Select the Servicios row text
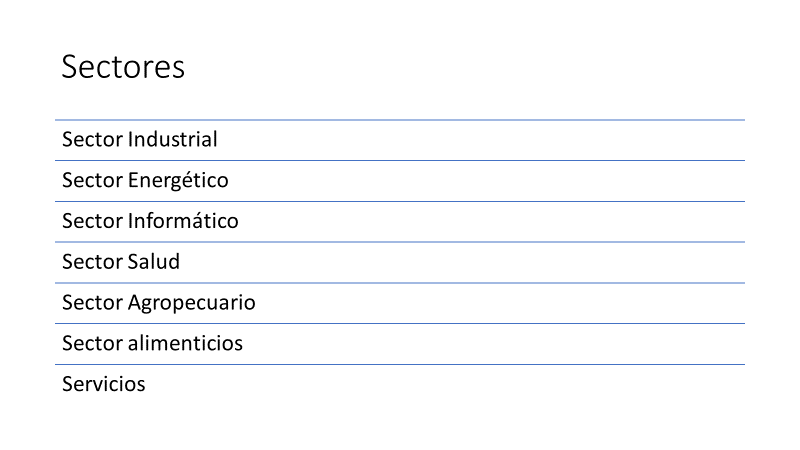 pos(103,384)
